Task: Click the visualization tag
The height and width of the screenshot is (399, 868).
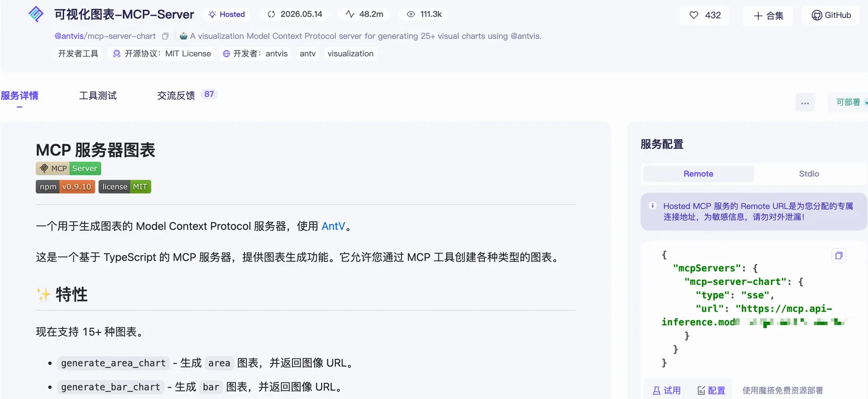Action: 350,54
